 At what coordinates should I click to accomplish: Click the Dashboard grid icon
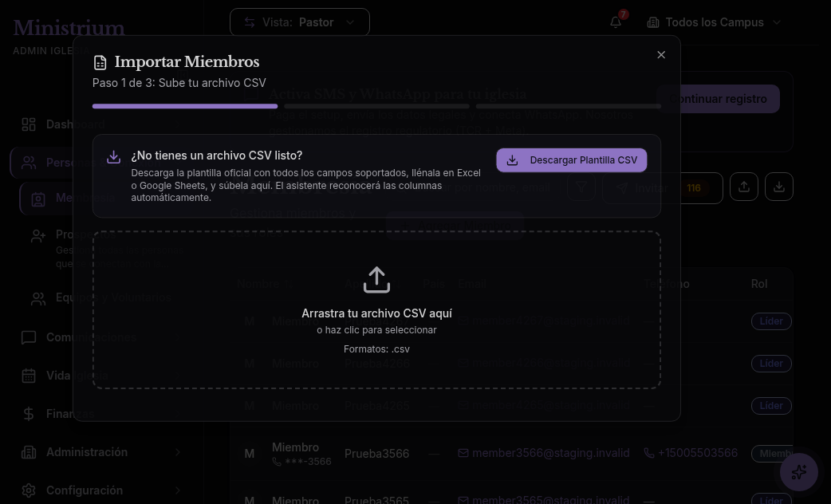click(29, 124)
